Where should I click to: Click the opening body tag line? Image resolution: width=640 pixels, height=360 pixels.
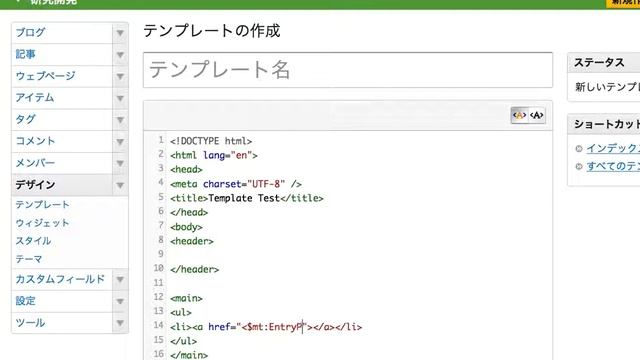(x=186, y=227)
